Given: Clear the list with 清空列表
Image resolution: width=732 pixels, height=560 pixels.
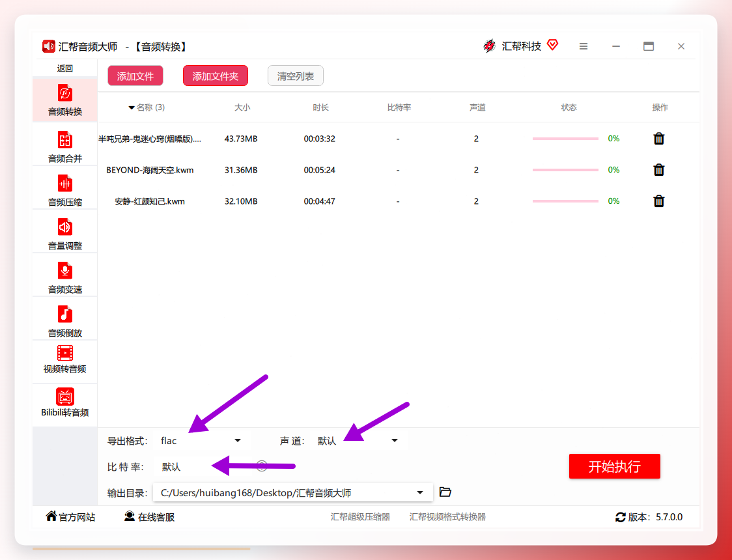Looking at the screenshot, I should [296, 76].
